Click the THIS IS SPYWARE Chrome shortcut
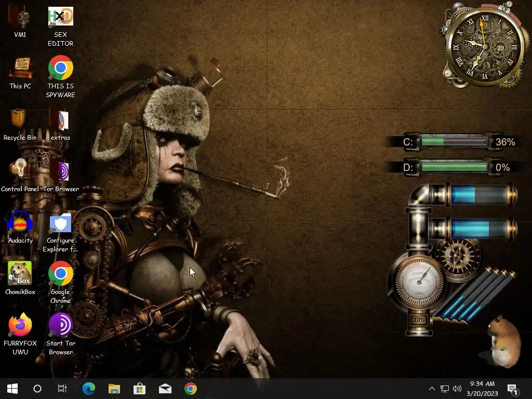Screen dimensions: 532x399 point(60,77)
